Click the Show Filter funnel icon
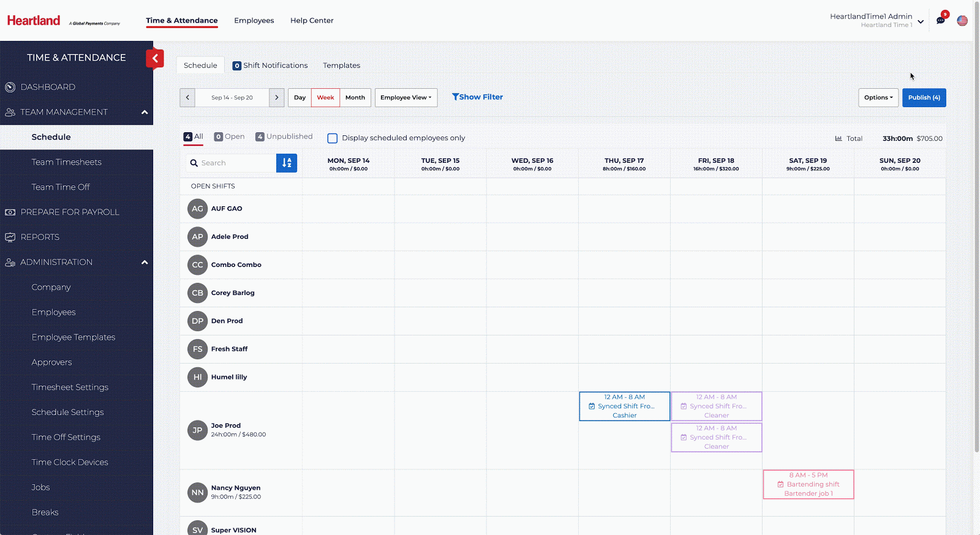This screenshot has width=980, height=535. 455,97
